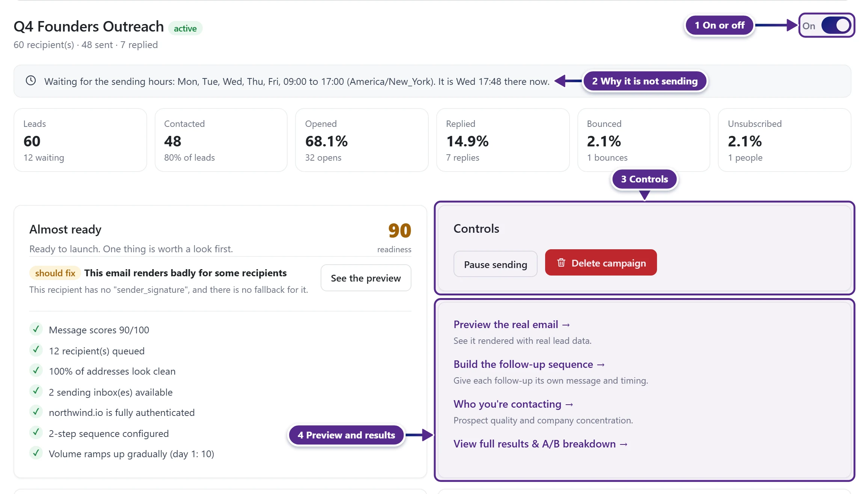Click checkmark beside 12 recipient(s) queued
This screenshot has width=868, height=494.
[x=36, y=350]
